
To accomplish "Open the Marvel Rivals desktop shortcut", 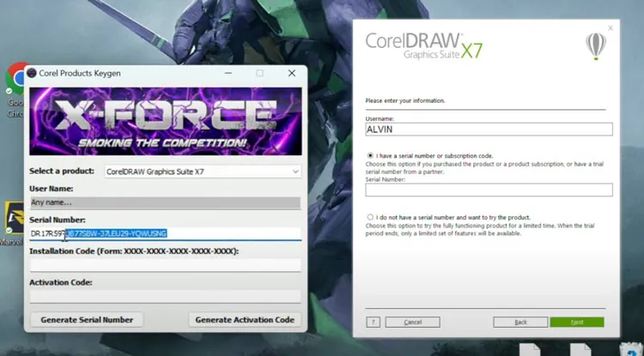I will pos(12,224).
